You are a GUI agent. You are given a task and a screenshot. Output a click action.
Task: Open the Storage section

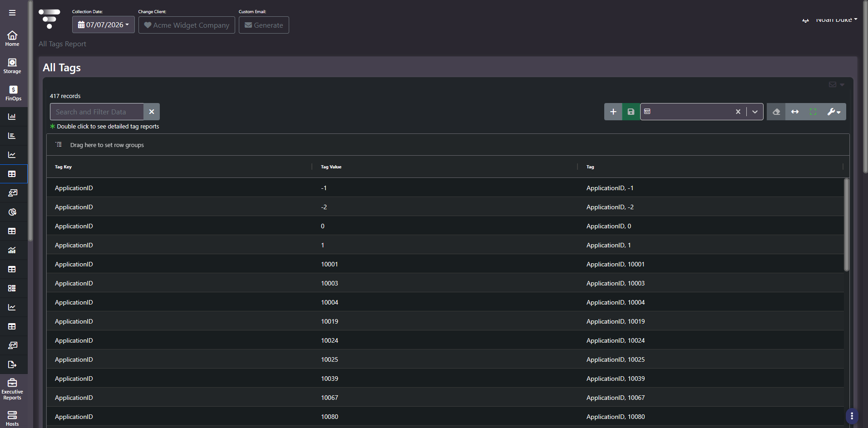point(12,66)
